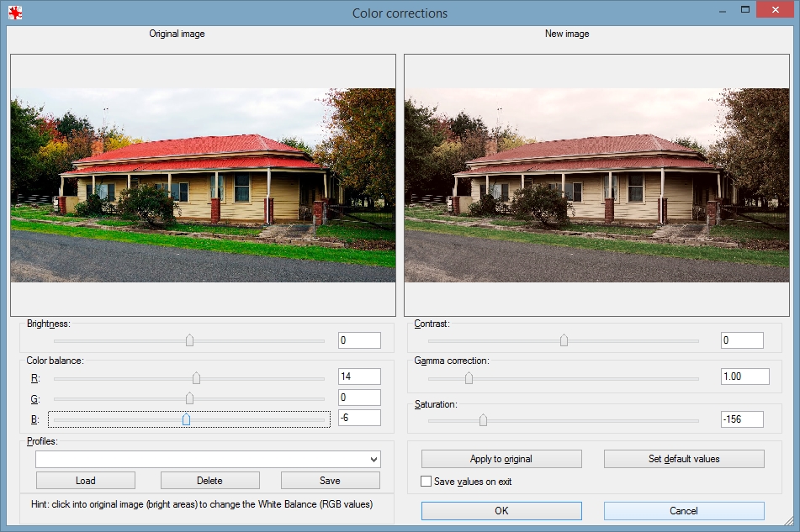This screenshot has width=800, height=532.
Task: Click the Gamma correction slider handle
Action: pyautogui.click(x=469, y=378)
